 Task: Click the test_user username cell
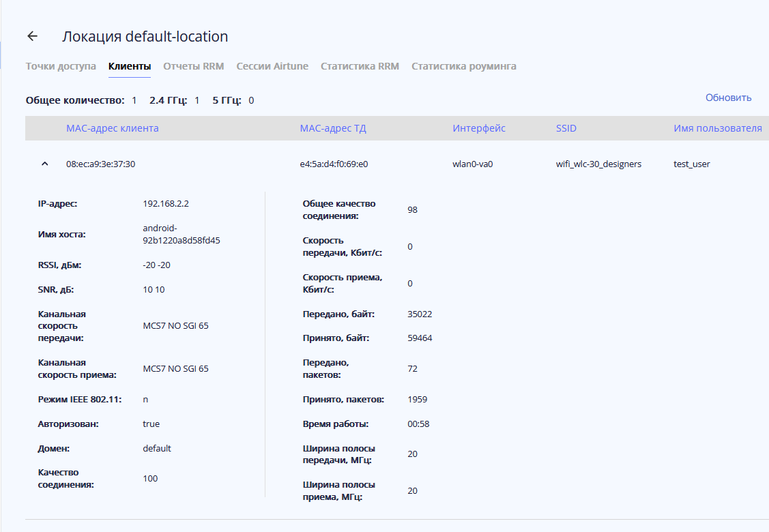pyautogui.click(x=692, y=164)
